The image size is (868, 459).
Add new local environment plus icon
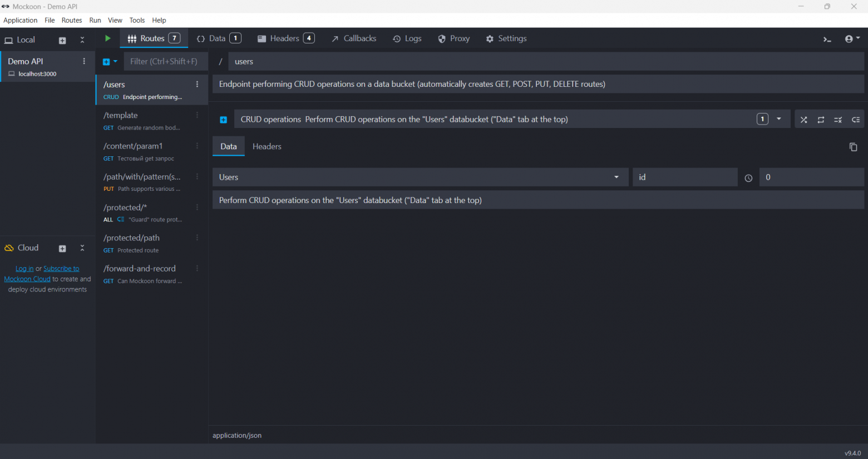coord(62,40)
